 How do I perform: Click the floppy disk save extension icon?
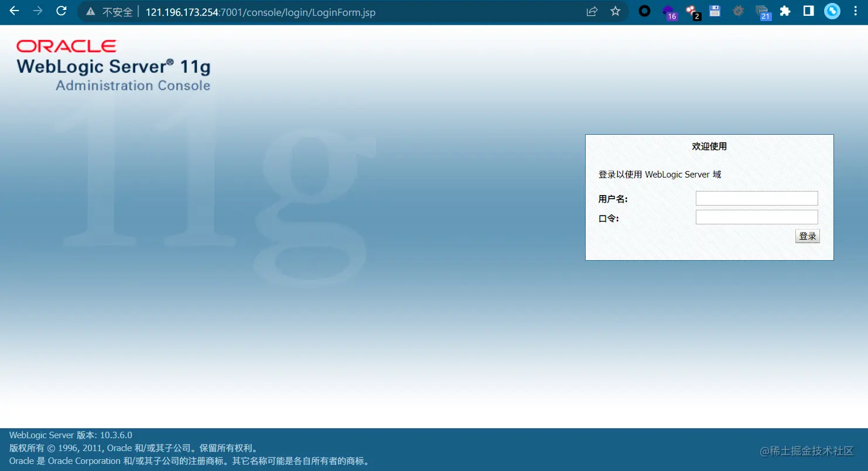pos(715,11)
